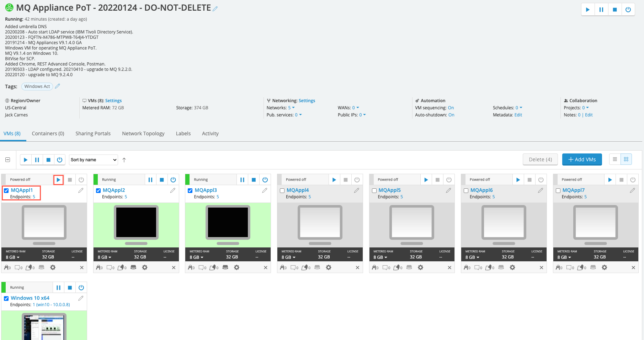
Task: Open the Projects count dropdown
Action: pos(585,108)
